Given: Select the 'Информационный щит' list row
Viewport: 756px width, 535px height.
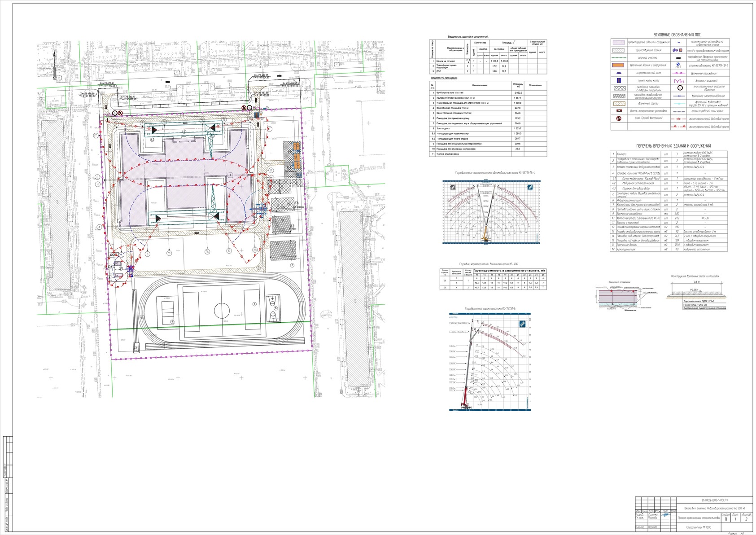Looking at the screenshot, I should (x=669, y=200).
